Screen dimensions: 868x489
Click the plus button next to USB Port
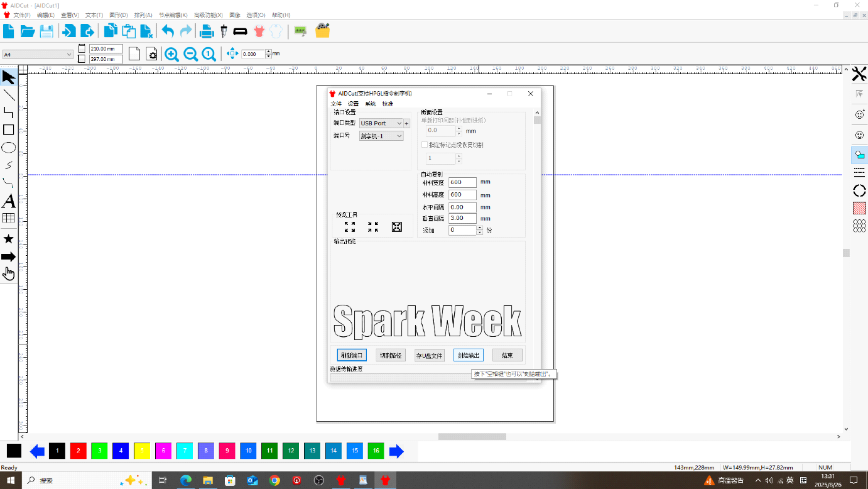406,123
